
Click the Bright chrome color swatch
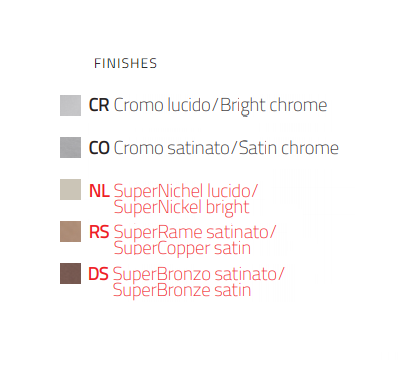pos(70,105)
